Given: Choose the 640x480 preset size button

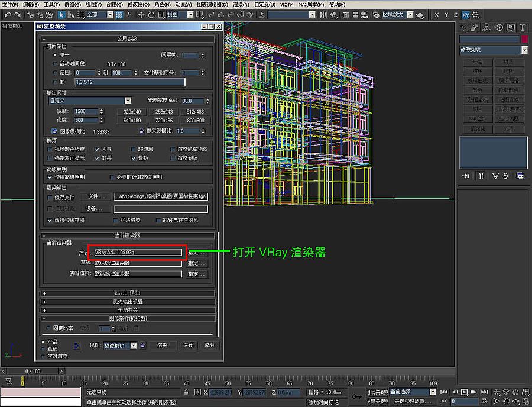Looking at the screenshot, I should coord(132,121).
